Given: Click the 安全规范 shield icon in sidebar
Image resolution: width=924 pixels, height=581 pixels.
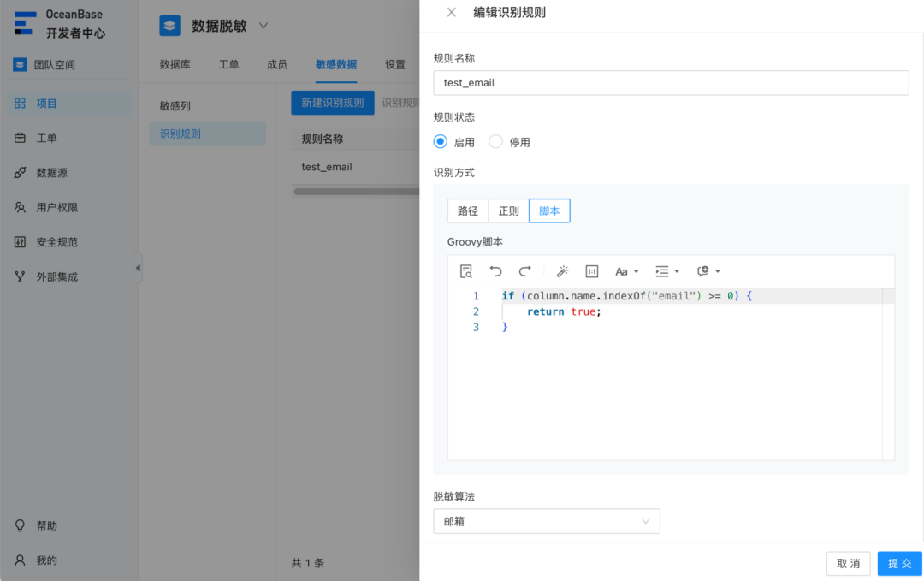Looking at the screenshot, I should (x=19, y=241).
